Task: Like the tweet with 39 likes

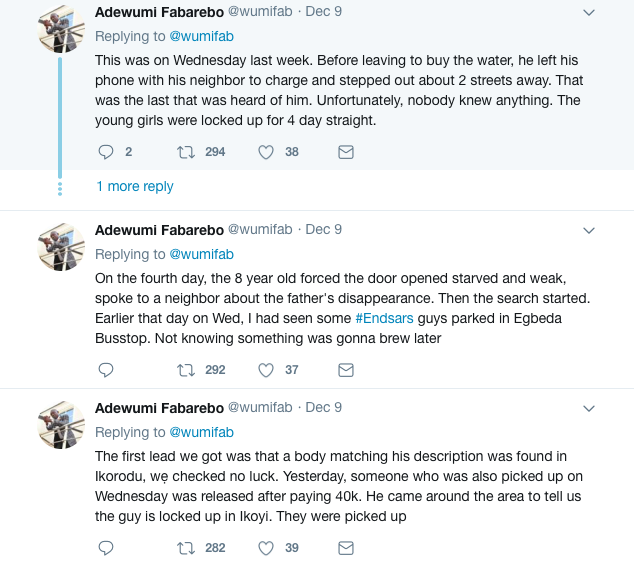Action: [266, 548]
